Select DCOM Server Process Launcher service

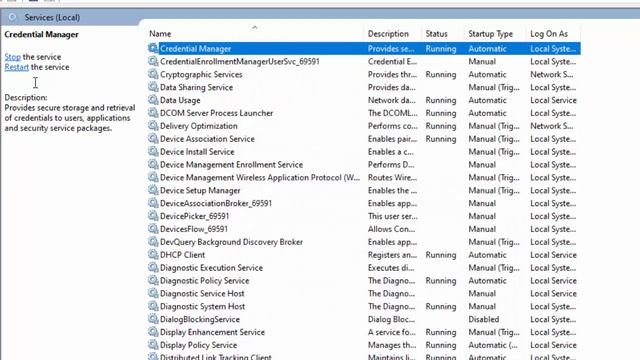click(216, 113)
